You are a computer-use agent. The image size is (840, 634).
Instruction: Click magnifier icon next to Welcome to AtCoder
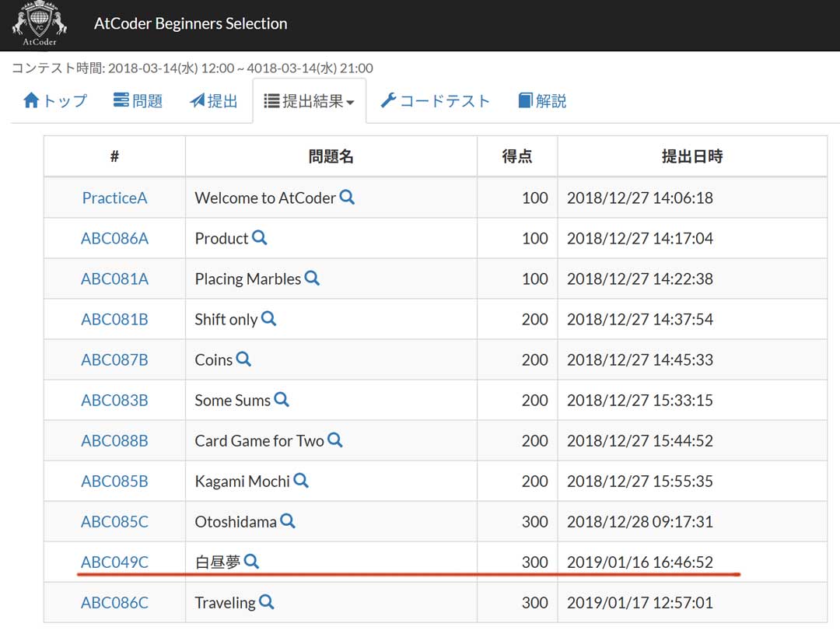(x=347, y=198)
